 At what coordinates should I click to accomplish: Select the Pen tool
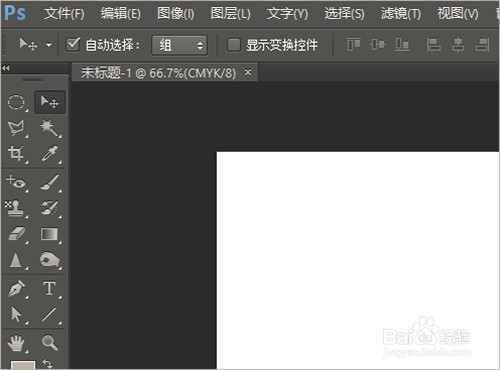16,289
